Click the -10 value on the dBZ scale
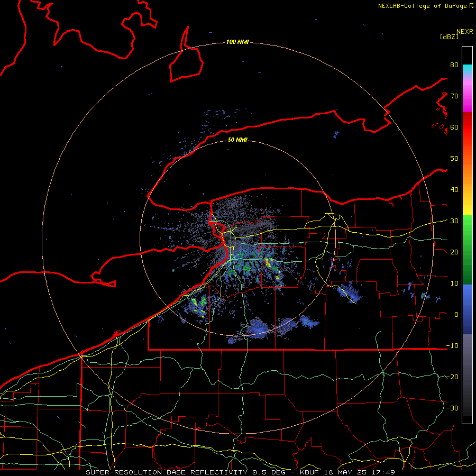Viewport: 476px width, 476px height. click(x=452, y=346)
